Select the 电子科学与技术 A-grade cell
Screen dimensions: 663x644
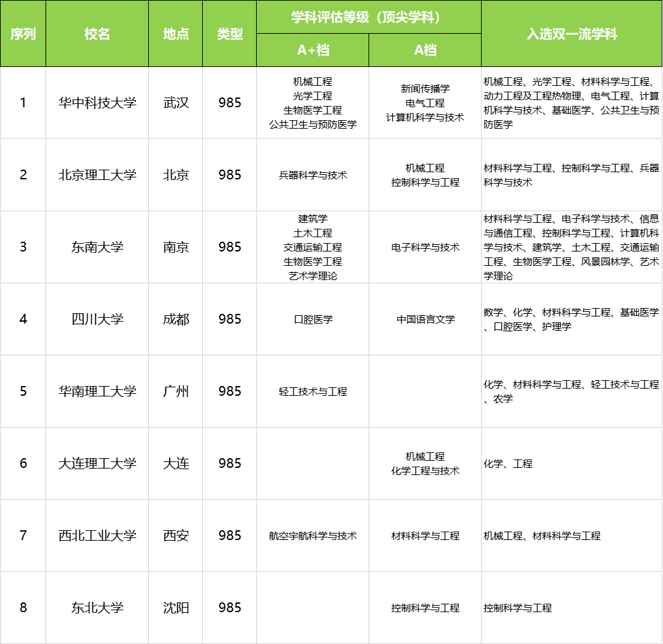click(x=425, y=247)
